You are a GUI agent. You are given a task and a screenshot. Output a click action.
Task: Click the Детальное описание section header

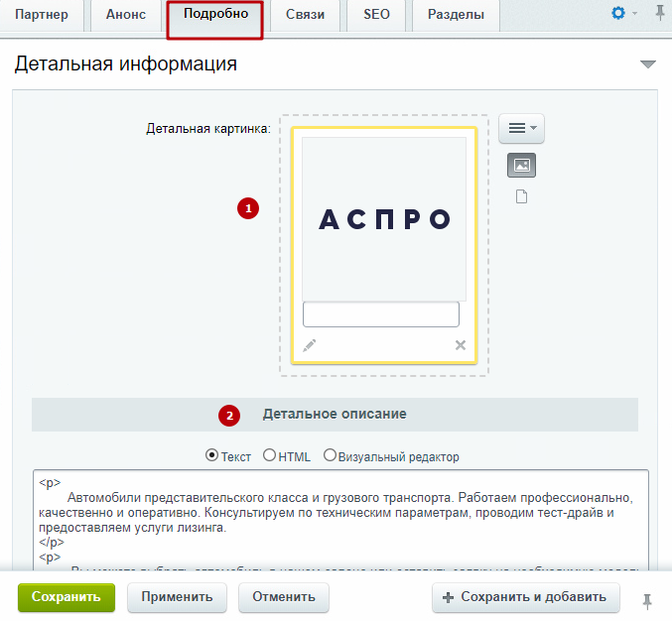[x=335, y=415]
